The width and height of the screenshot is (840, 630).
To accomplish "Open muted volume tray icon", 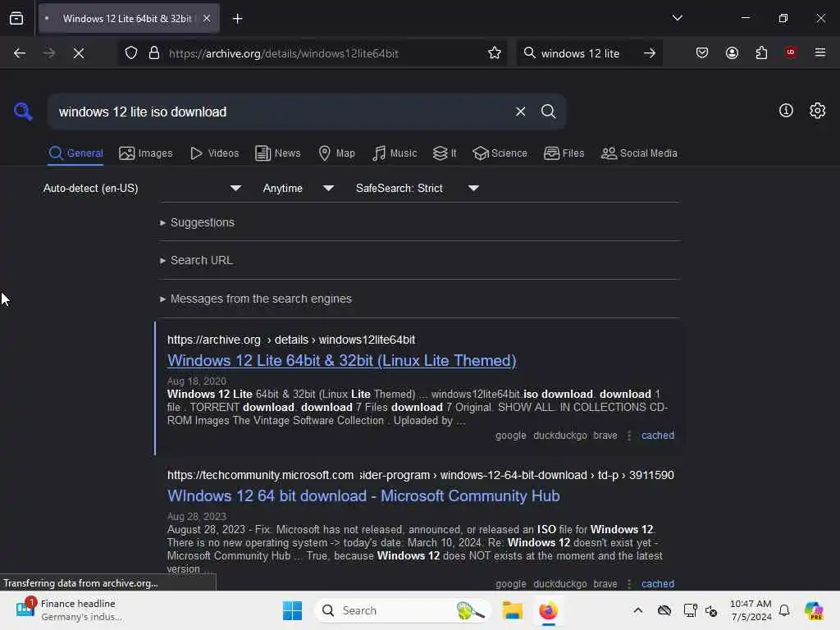I will (711, 610).
